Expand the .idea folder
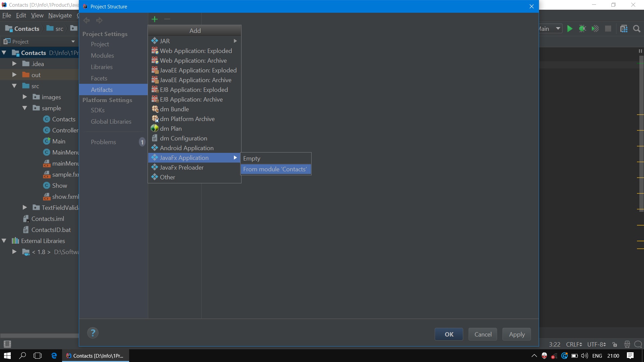Image resolution: width=644 pixels, height=362 pixels. pos(14,64)
